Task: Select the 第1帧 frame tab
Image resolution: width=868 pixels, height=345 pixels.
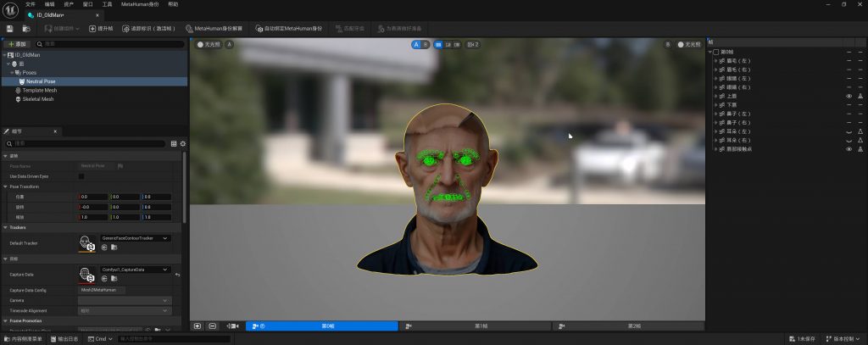Action: pyautogui.click(x=481, y=326)
